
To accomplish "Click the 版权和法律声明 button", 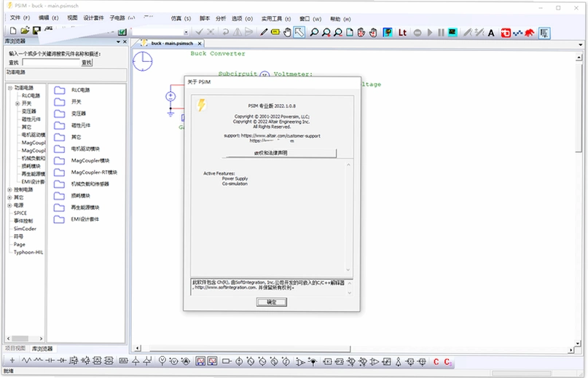I will point(279,153).
